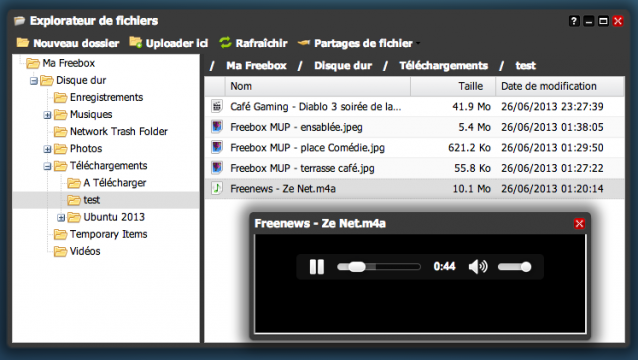Pause the Freenews audio playback

point(317,267)
